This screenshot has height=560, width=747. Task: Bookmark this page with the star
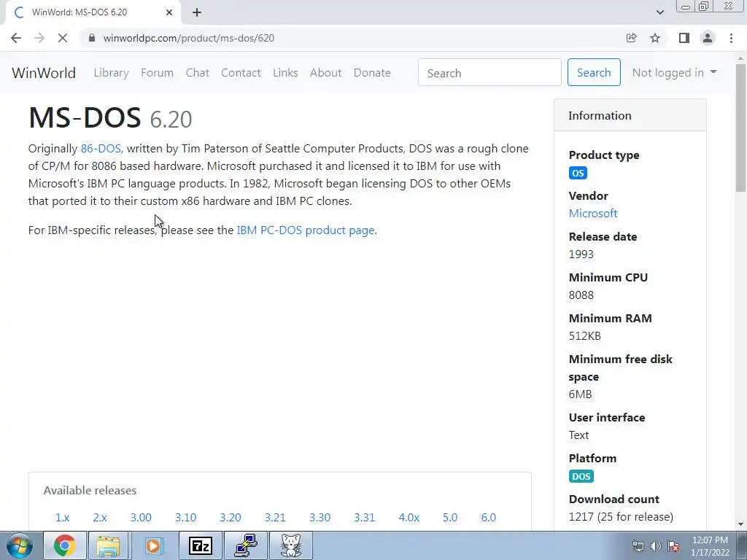(x=655, y=38)
